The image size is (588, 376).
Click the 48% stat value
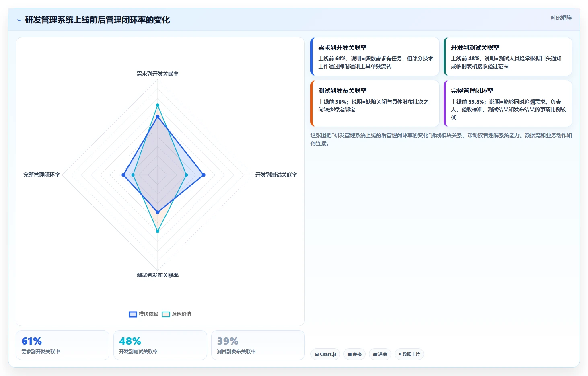point(130,341)
